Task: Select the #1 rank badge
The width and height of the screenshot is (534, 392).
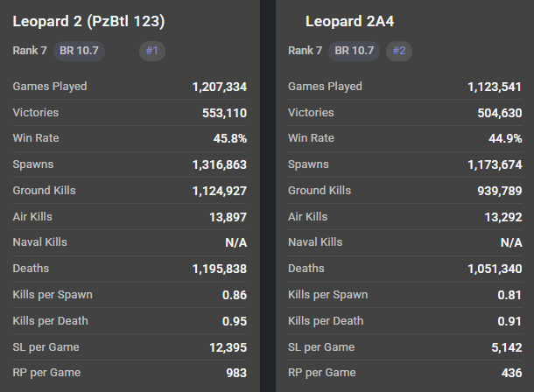Action: tap(152, 51)
